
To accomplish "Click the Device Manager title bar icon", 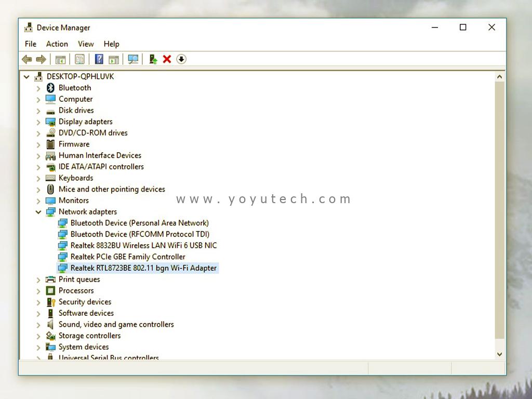I will point(29,28).
